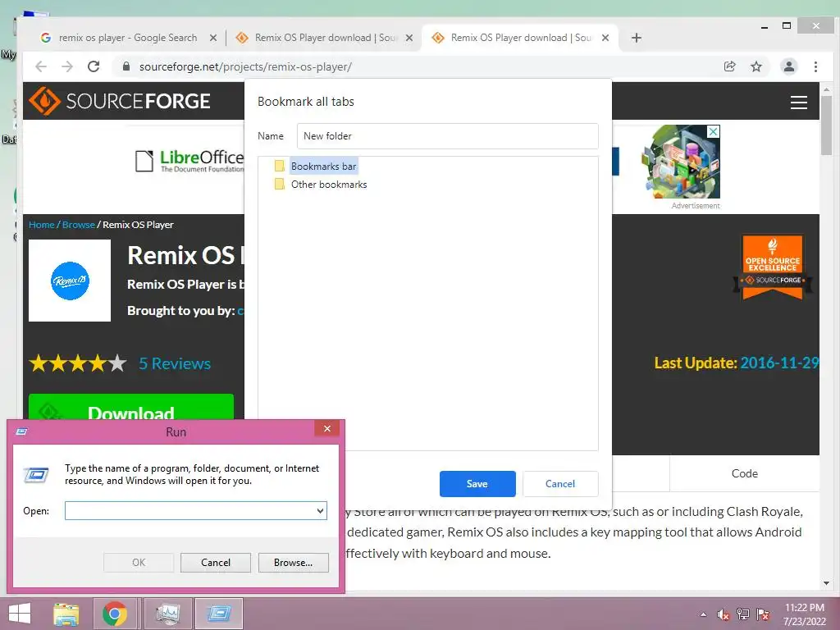The width and height of the screenshot is (840, 630).
Task: Click the Chrome taskbar icon
Action: click(x=115, y=614)
